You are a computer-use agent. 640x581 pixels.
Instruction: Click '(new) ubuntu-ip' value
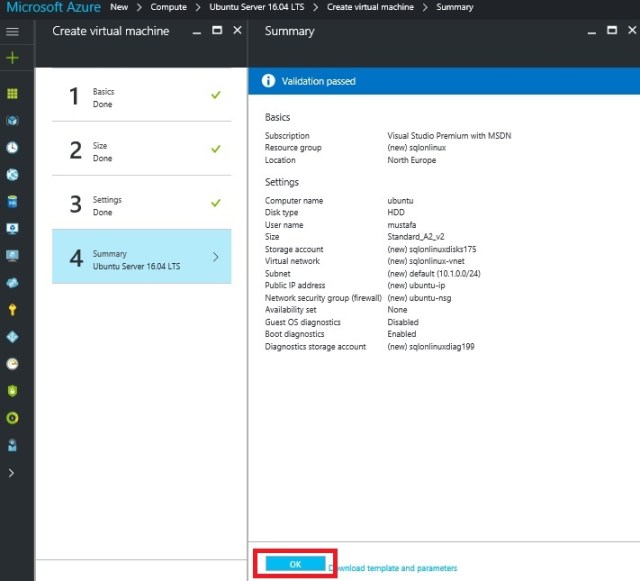[416, 285]
